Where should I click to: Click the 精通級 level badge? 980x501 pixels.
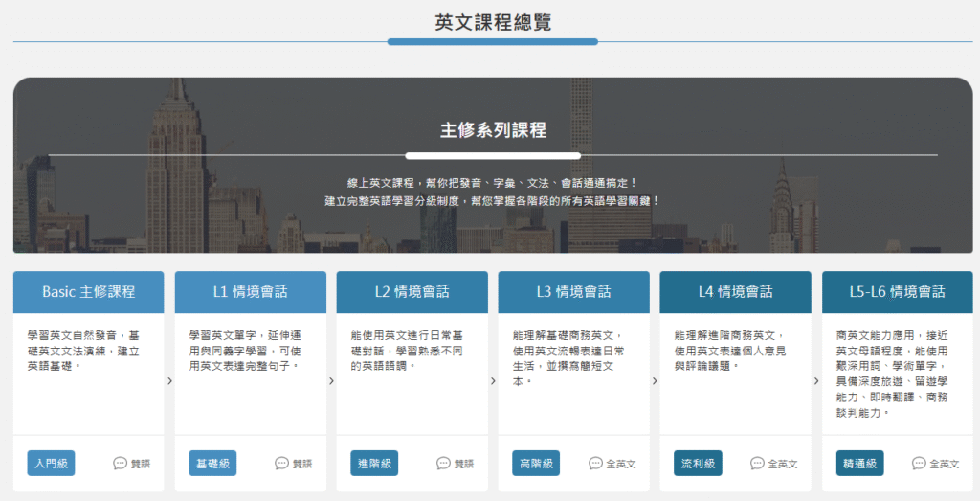tap(859, 464)
